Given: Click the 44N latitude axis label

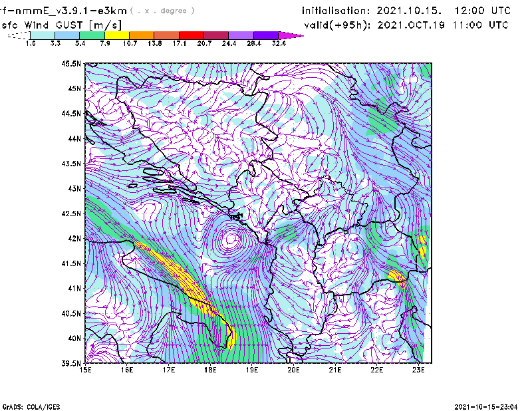Looking at the screenshot, I should [74, 138].
